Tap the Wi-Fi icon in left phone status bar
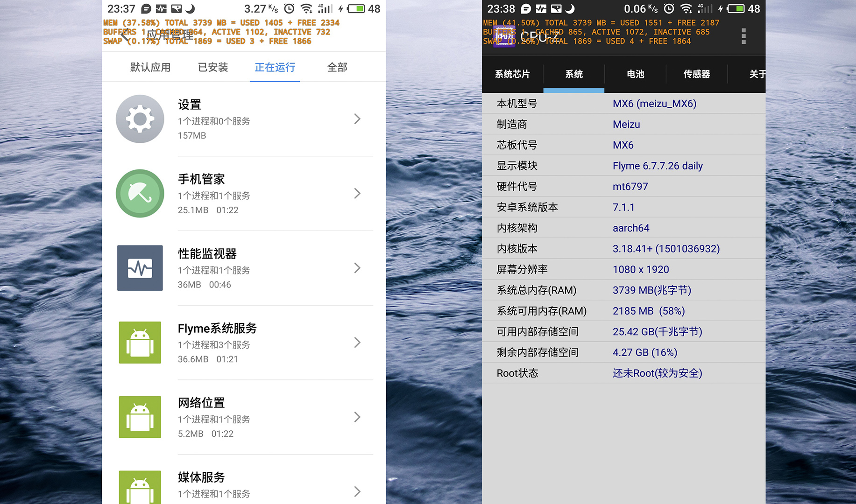Viewport: 856px width, 504px height. pyautogui.click(x=306, y=9)
